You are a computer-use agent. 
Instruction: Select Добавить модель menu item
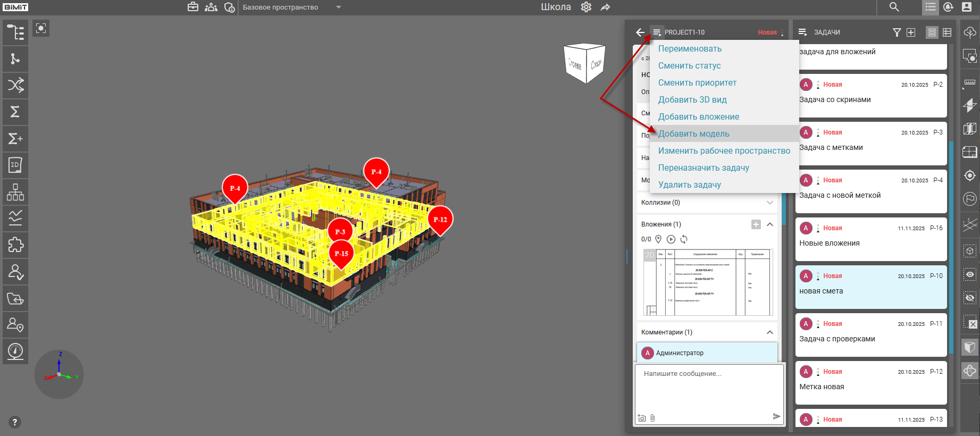(693, 134)
